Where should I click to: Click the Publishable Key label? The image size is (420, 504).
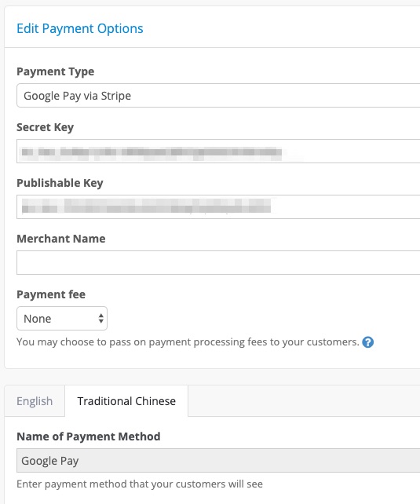(x=60, y=183)
